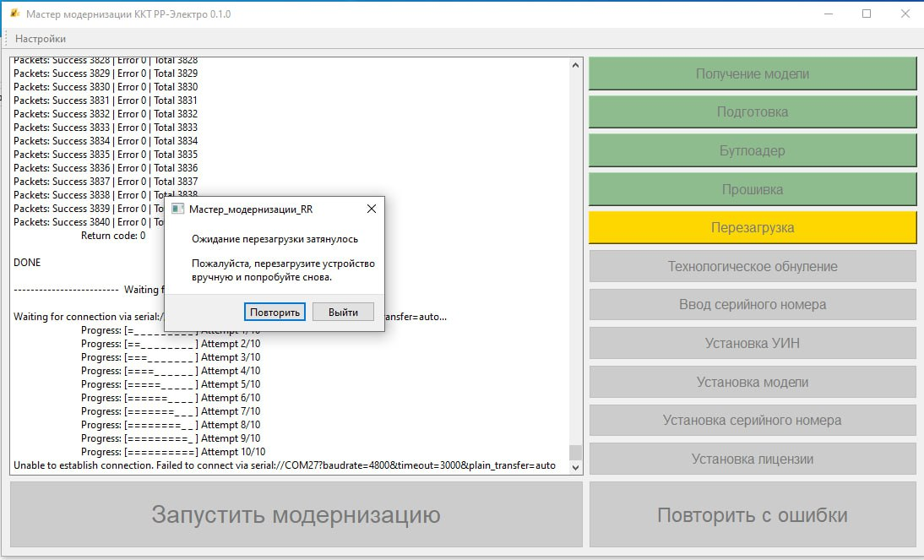Click the application icon in title bar
924x560 pixels.
(x=14, y=14)
